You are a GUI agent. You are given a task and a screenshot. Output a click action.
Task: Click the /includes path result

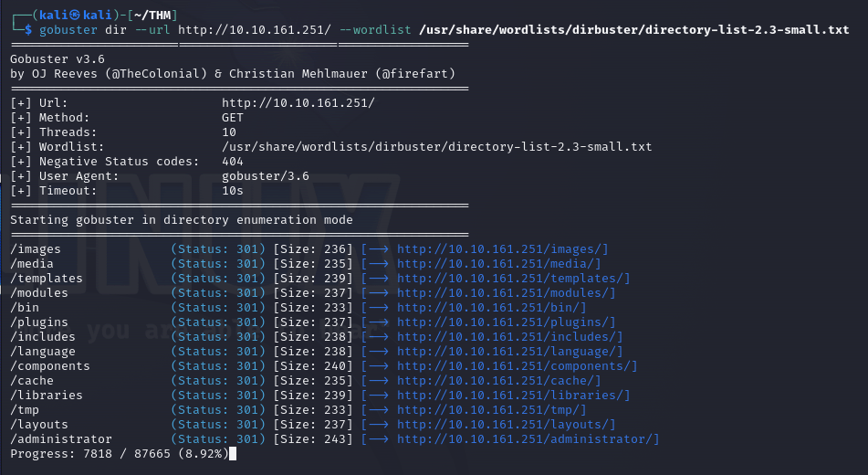pyautogui.click(x=43, y=336)
